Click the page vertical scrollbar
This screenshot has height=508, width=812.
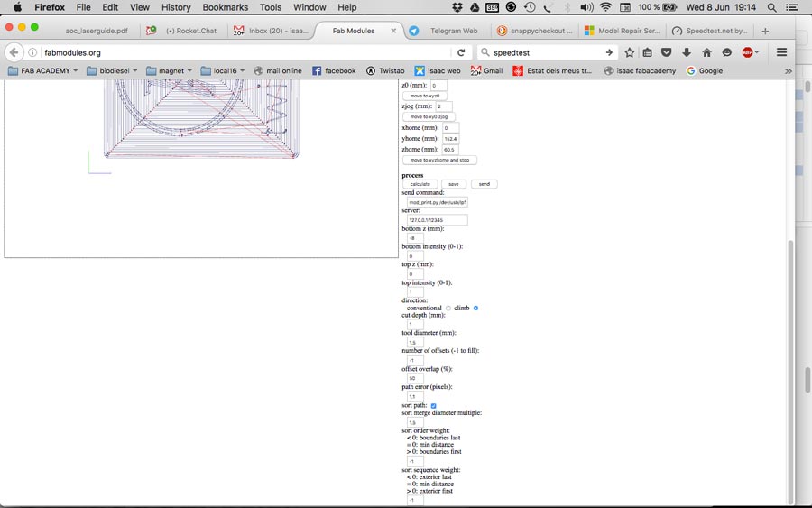tap(790, 371)
